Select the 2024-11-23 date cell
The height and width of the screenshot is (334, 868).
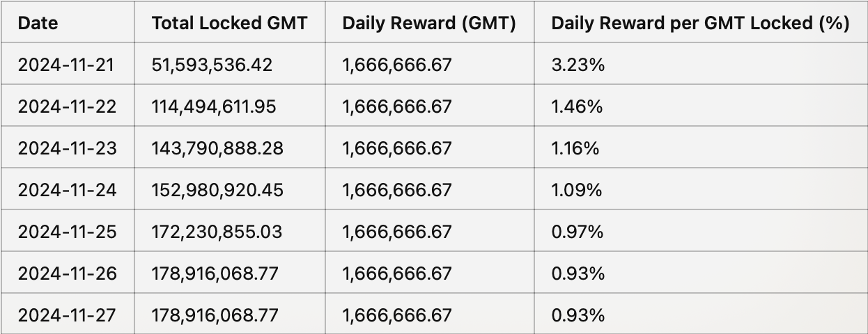[x=67, y=148]
